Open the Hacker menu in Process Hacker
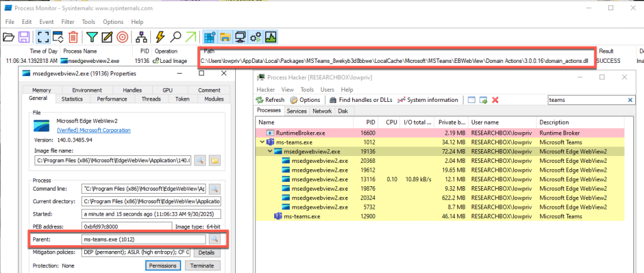 coord(266,89)
